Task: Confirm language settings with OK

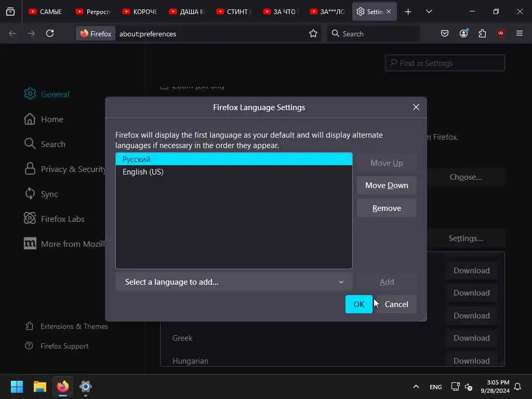Action: click(358, 304)
